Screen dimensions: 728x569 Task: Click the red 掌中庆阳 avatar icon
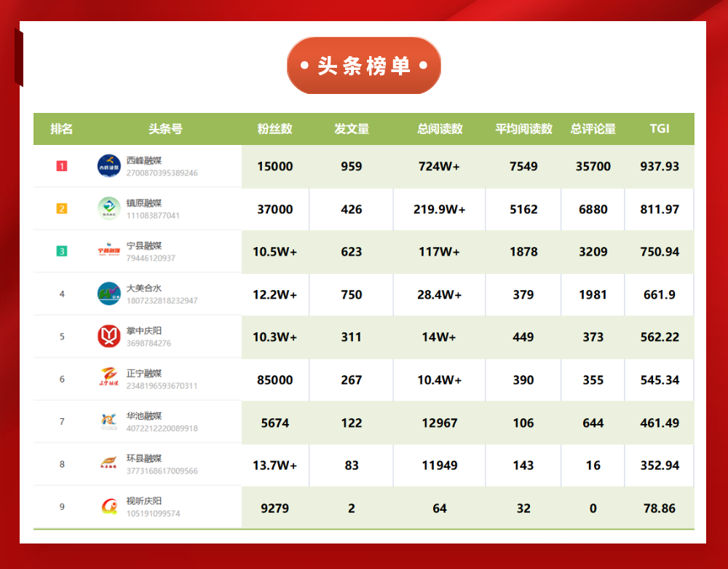point(109,337)
